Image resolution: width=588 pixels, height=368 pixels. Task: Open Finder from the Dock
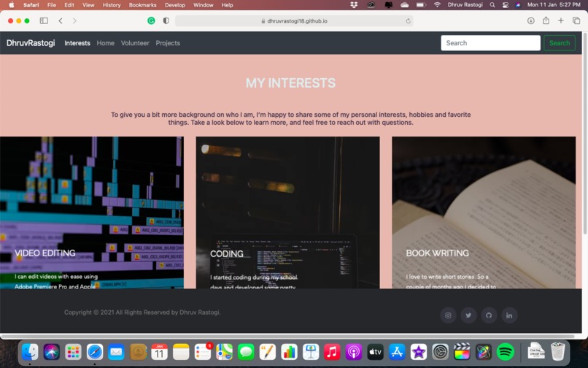(x=30, y=352)
